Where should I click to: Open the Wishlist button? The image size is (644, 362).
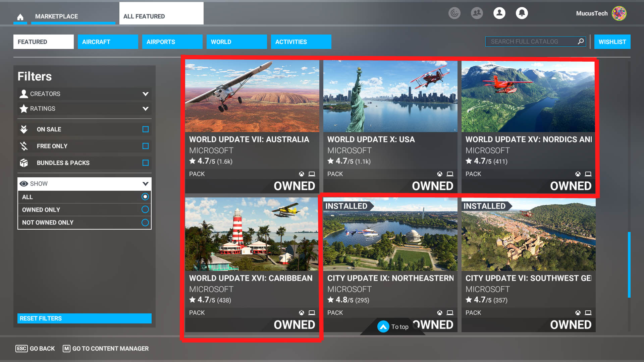point(612,42)
